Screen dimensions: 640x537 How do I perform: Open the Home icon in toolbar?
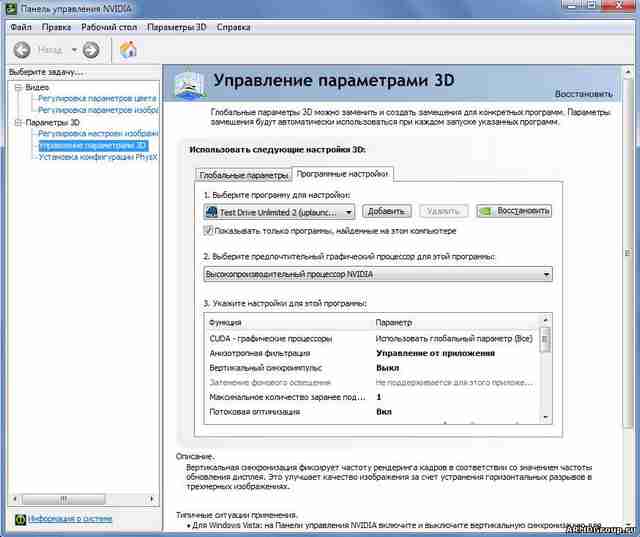[128, 50]
